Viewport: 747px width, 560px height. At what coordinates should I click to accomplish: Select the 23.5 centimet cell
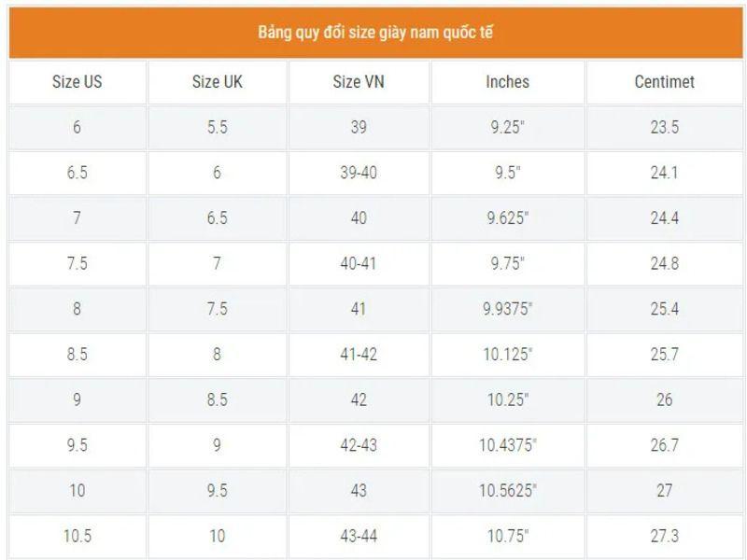tap(664, 128)
